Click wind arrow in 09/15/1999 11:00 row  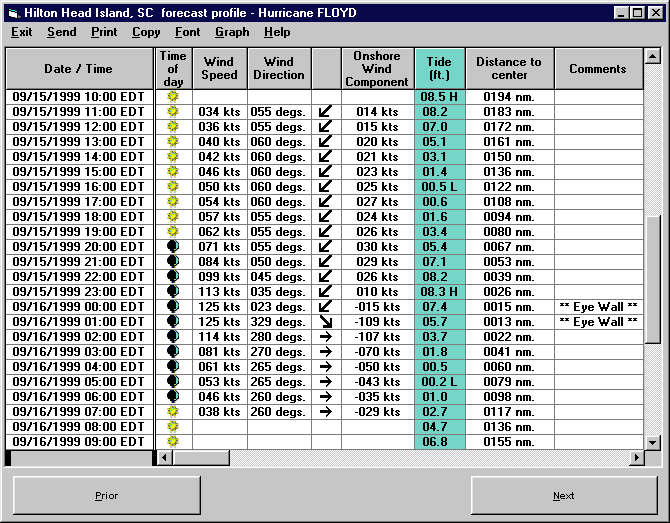[325, 112]
